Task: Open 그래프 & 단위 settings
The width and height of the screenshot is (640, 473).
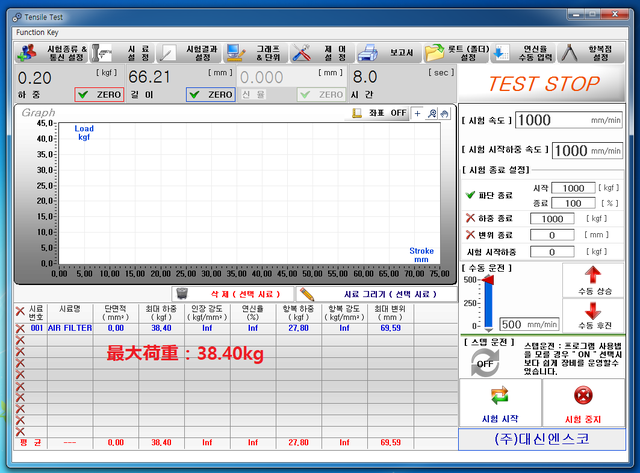Action: (x=237, y=53)
